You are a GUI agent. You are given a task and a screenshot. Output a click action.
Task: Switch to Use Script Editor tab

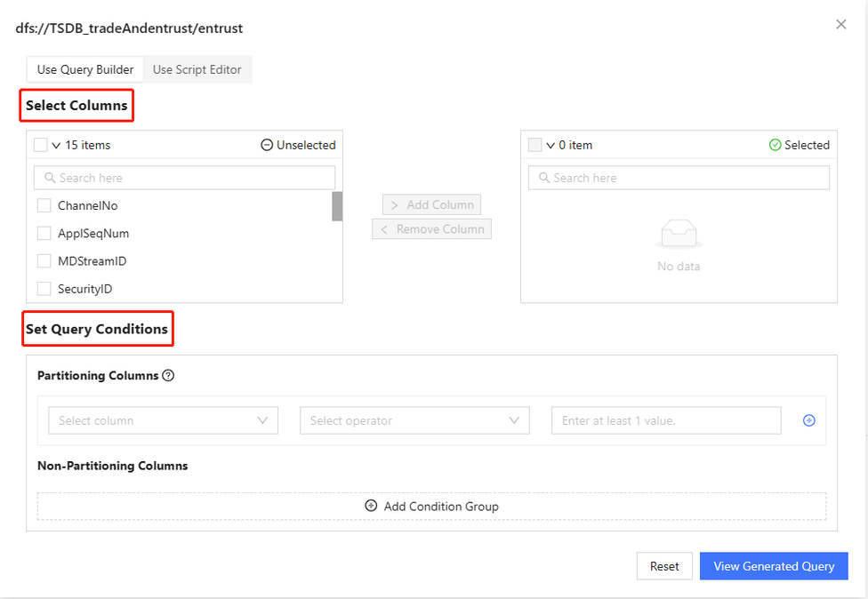197,69
